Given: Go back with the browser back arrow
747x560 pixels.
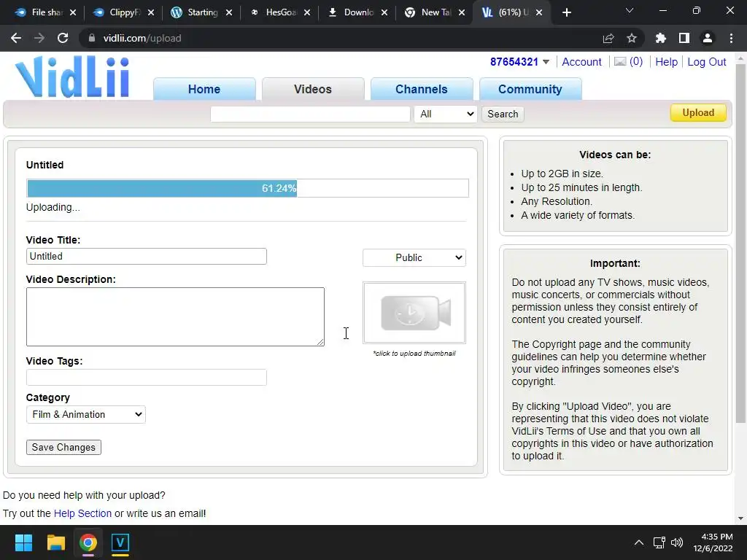Looking at the screenshot, I should coord(16,38).
